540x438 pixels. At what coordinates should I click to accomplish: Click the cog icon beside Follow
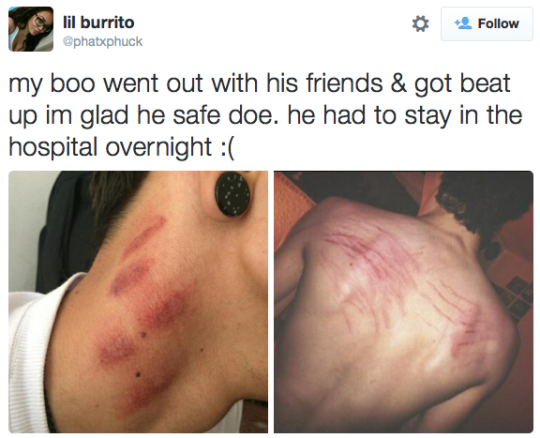420,24
